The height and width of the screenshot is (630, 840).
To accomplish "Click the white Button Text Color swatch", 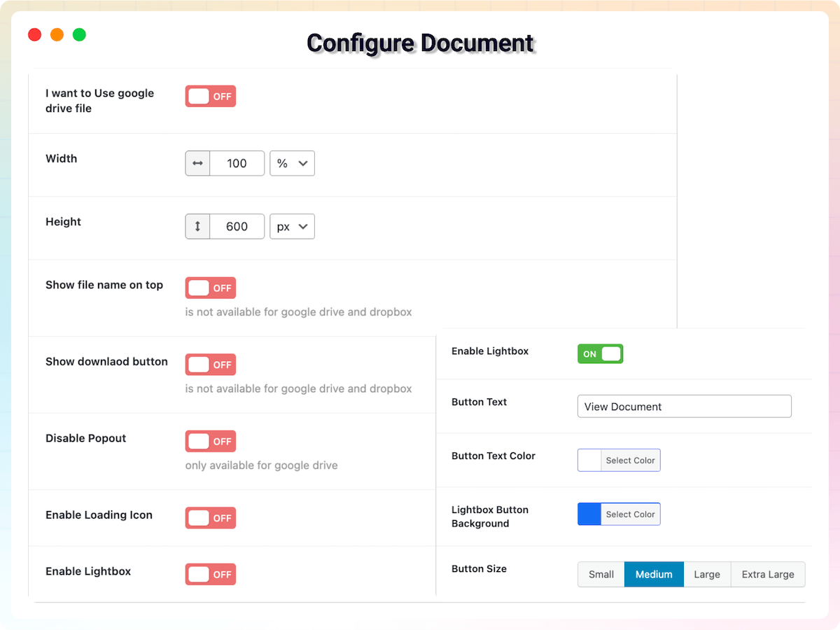I will pos(589,460).
